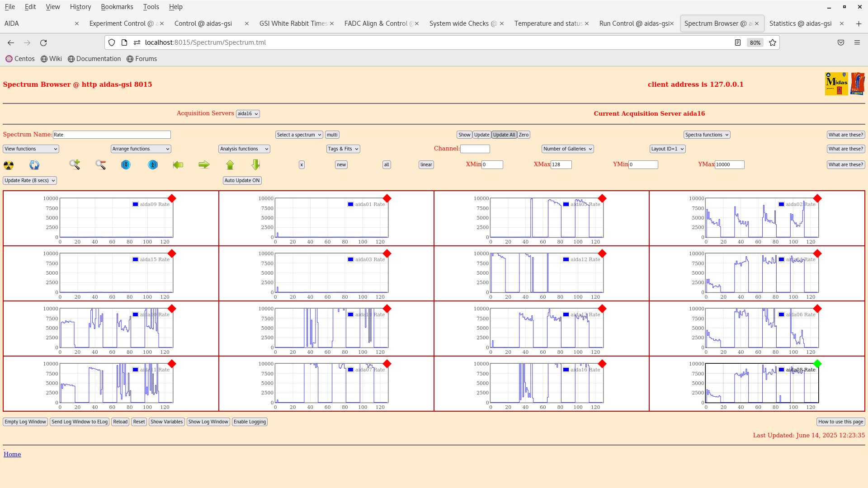This screenshot has height=488, width=868.
Task: Toggle the Auto Update ON button
Action: click(x=242, y=180)
